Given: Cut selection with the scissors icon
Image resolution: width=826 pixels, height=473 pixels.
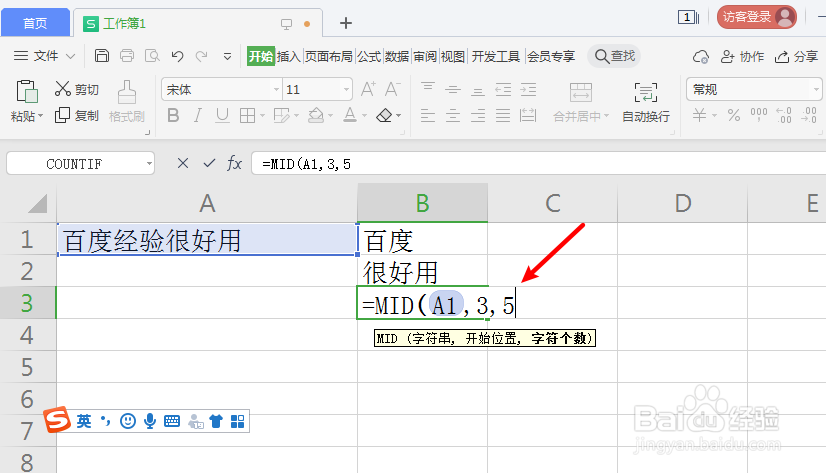Looking at the screenshot, I should [63, 88].
